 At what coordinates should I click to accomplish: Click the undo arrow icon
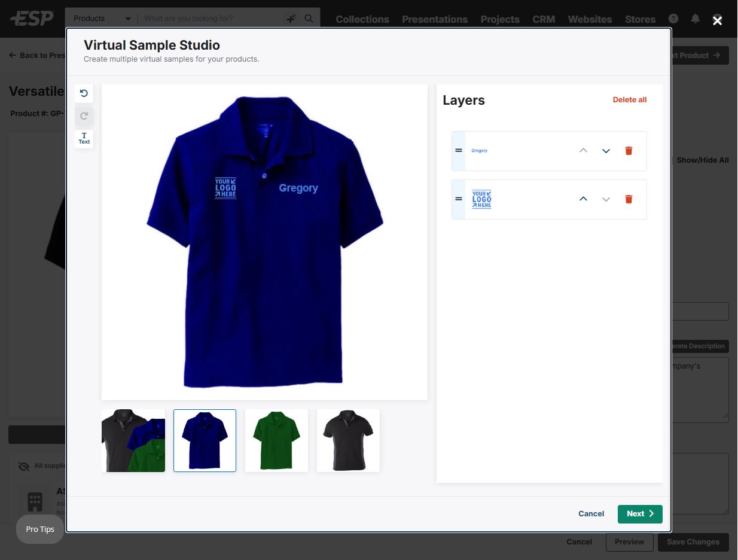point(84,93)
